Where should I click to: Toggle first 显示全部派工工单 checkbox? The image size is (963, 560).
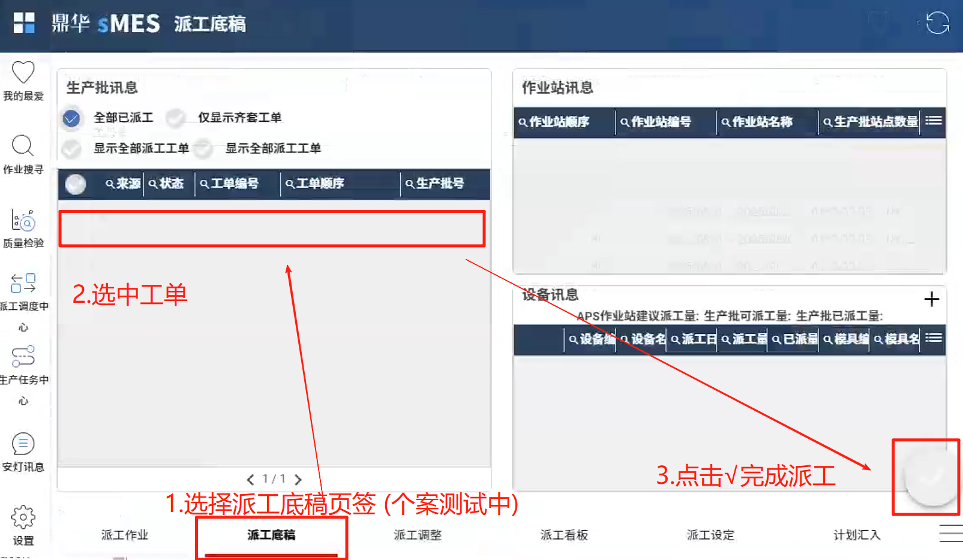[71, 149]
